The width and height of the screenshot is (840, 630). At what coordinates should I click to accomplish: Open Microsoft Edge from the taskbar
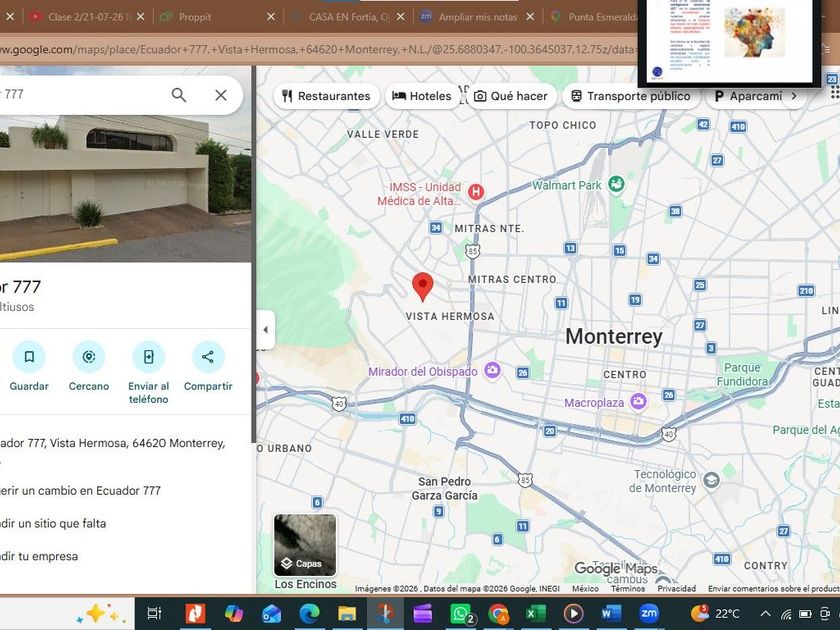pyautogui.click(x=309, y=613)
